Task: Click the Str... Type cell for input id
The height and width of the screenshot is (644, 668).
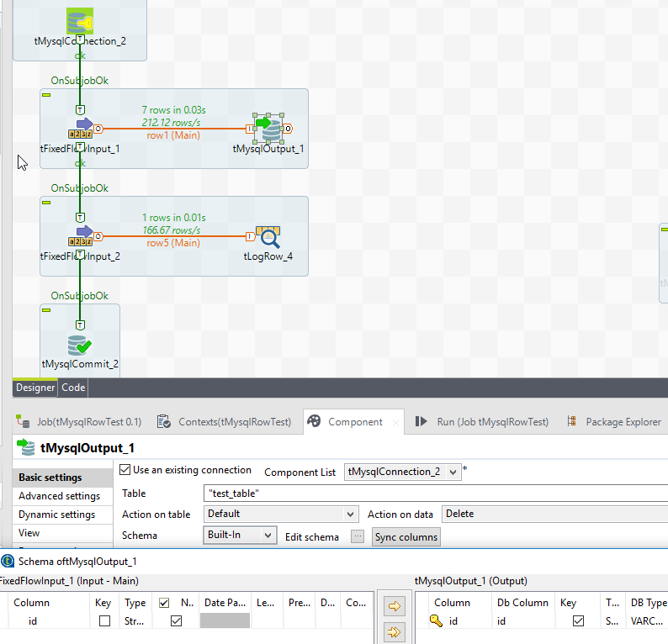Action: pos(135,621)
